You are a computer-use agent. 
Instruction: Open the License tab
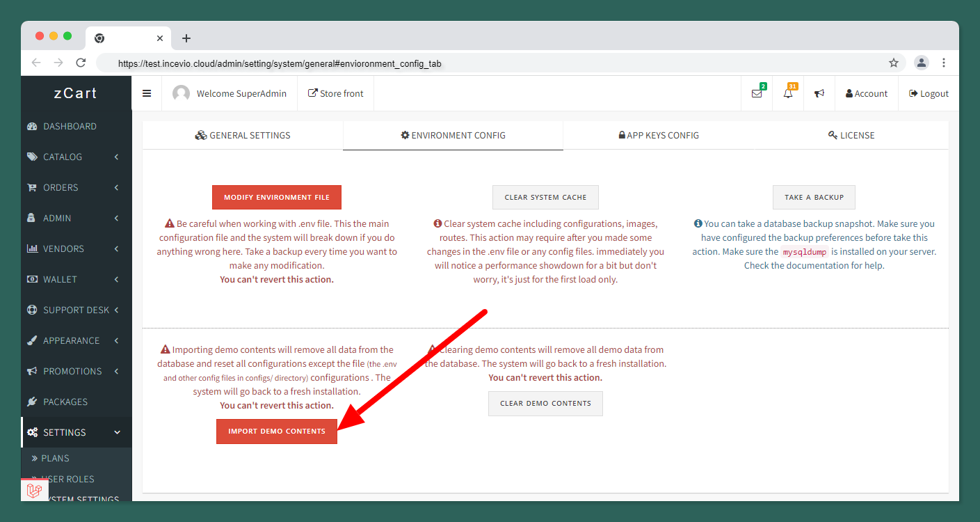click(x=851, y=135)
